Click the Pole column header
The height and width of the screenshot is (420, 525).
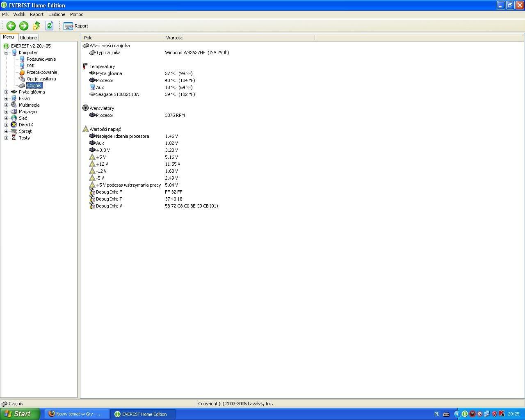(121, 38)
